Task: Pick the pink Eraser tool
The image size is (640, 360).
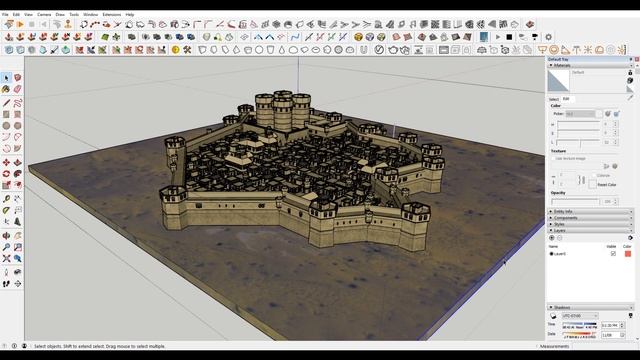Action: [18, 89]
